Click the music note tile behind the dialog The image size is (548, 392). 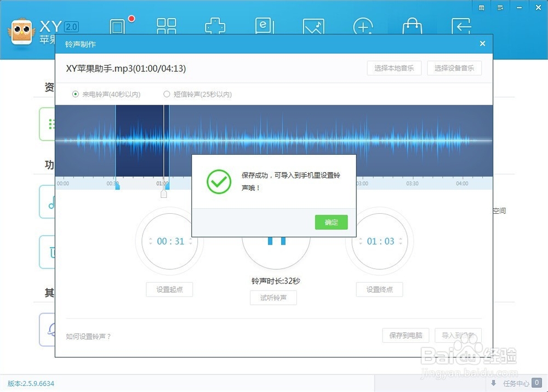(x=47, y=202)
